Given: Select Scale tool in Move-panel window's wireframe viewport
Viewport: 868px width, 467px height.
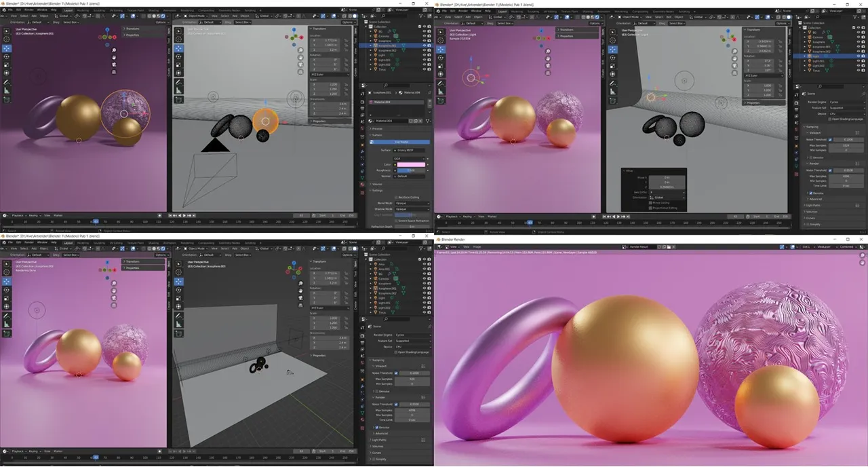Looking at the screenshot, I should pos(612,65).
